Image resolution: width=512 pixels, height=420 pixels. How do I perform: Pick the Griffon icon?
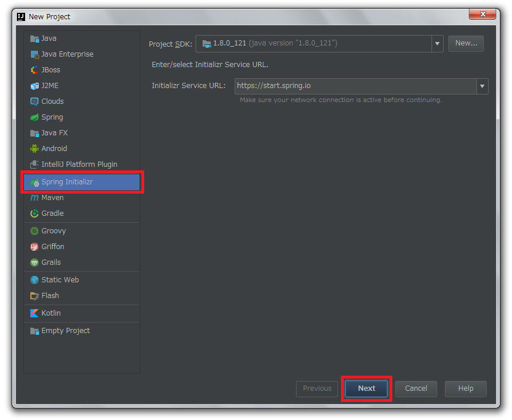coord(34,247)
